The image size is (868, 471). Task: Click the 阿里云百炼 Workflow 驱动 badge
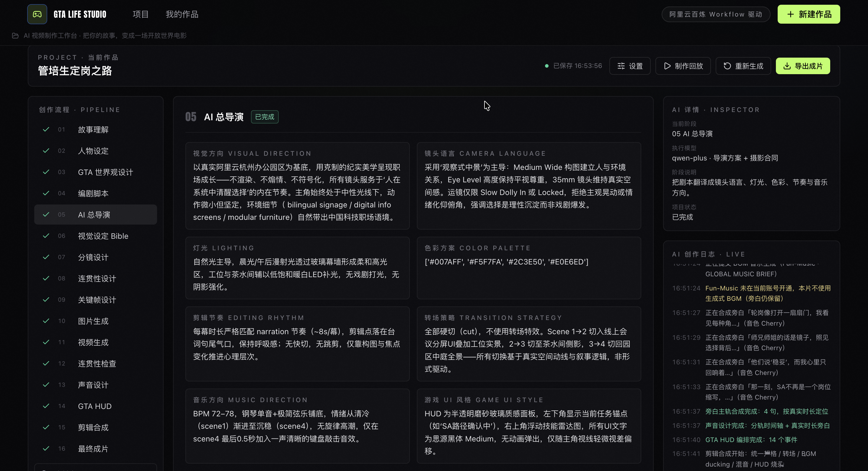pyautogui.click(x=716, y=14)
